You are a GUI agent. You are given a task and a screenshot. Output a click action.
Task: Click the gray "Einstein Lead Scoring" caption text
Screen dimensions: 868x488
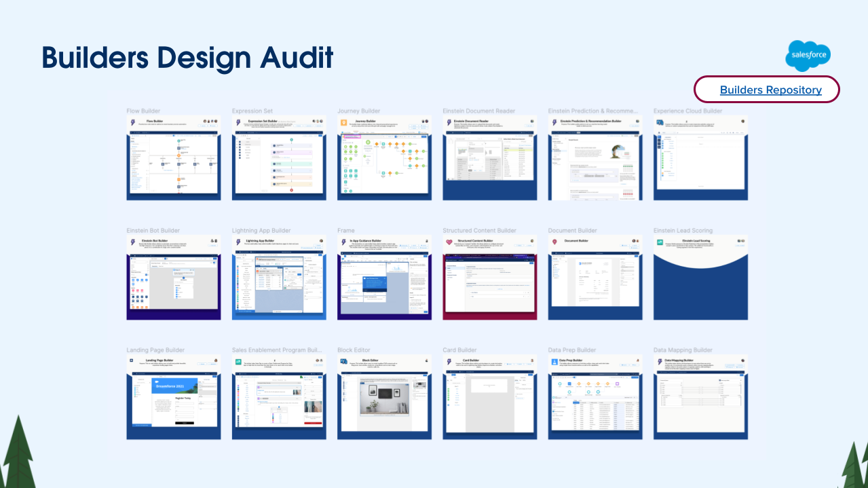(683, 230)
